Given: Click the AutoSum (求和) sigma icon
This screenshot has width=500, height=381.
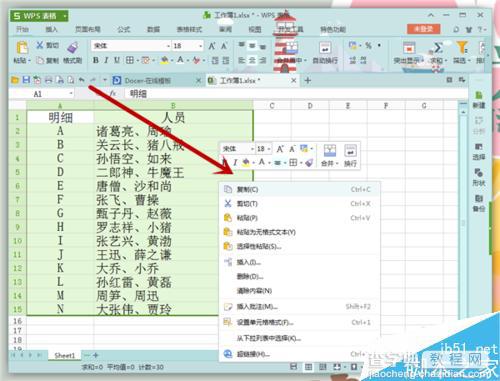Looking at the screenshot, I should pyautogui.click(x=438, y=48).
